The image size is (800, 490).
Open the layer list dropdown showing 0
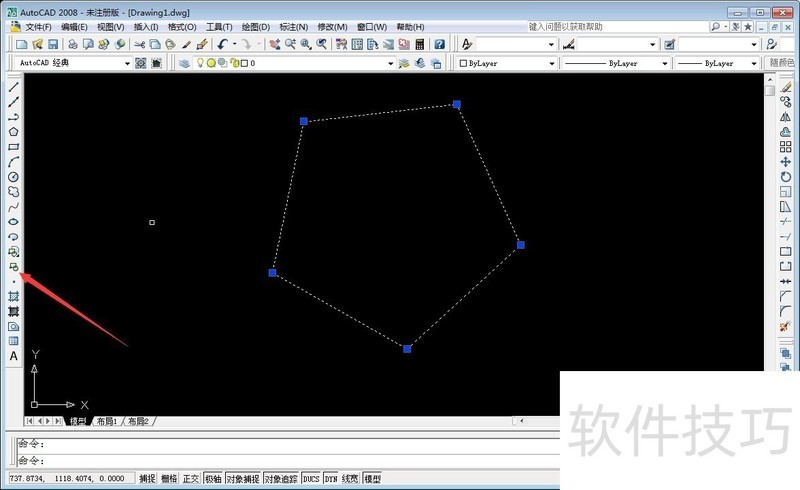coord(390,63)
